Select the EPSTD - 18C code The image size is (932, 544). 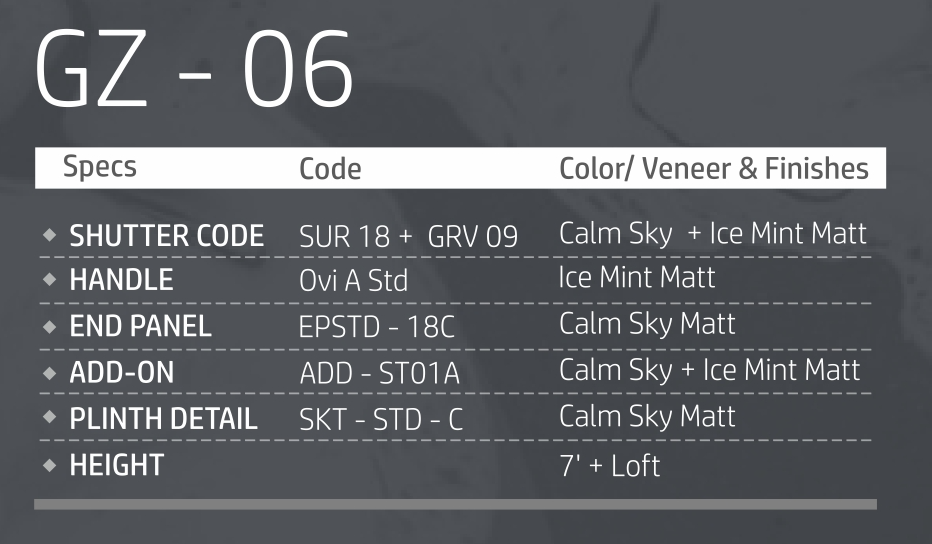click(x=376, y=327)
